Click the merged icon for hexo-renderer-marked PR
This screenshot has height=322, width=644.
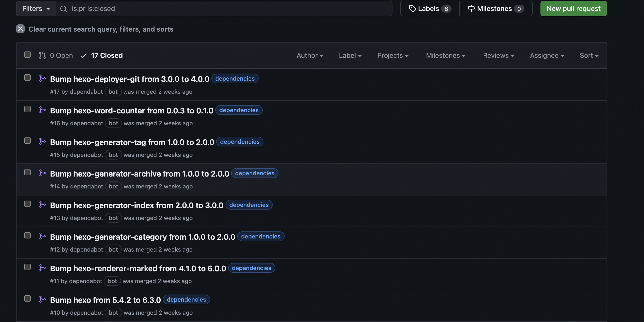[42, 268]
